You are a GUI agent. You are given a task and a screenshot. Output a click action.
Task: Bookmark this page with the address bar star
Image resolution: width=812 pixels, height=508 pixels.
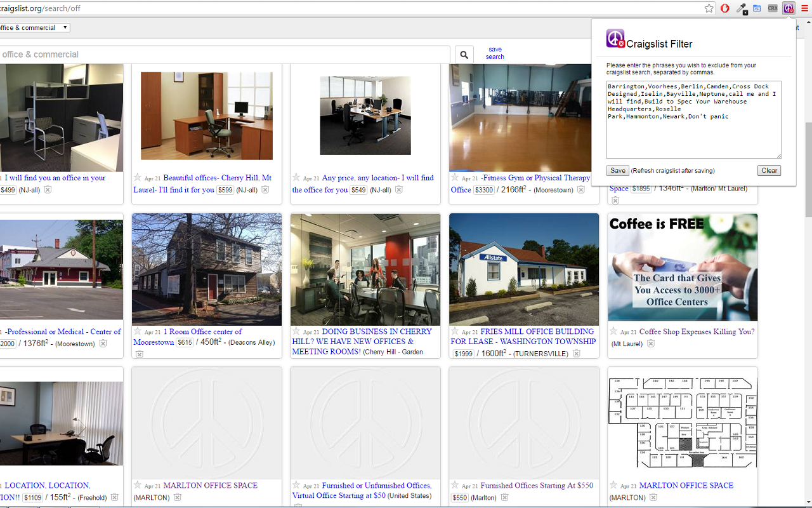coord(709,8)
